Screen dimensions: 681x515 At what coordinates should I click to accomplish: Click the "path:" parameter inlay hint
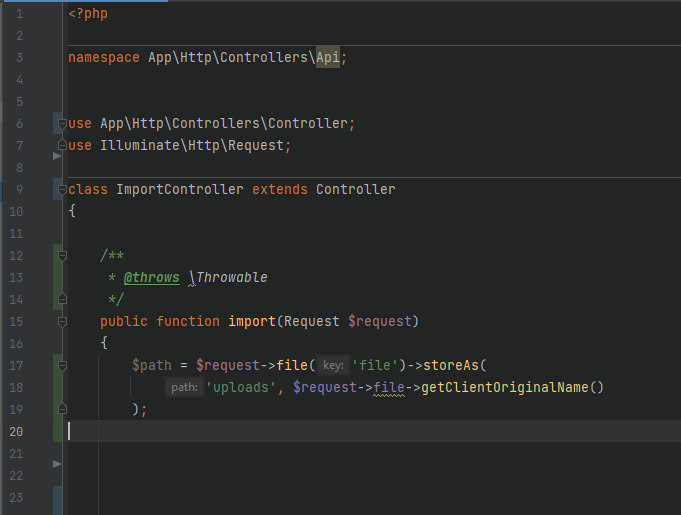(184, 388)
